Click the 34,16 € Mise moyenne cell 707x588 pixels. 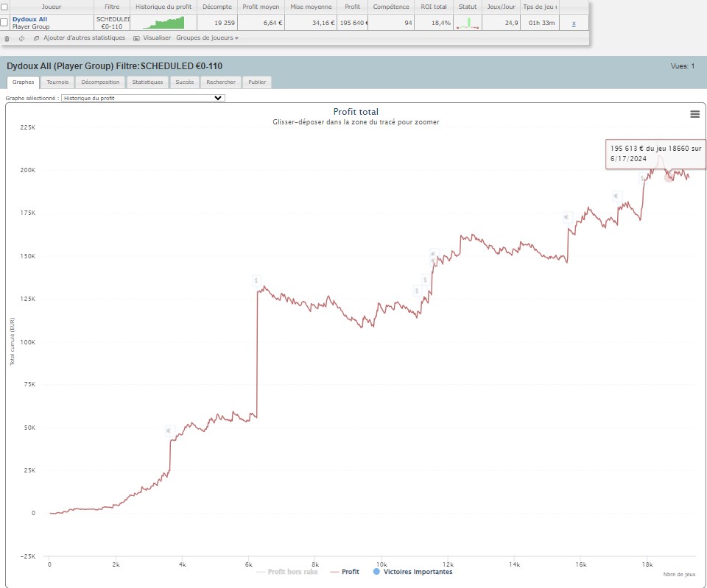(x=311, y=23)
